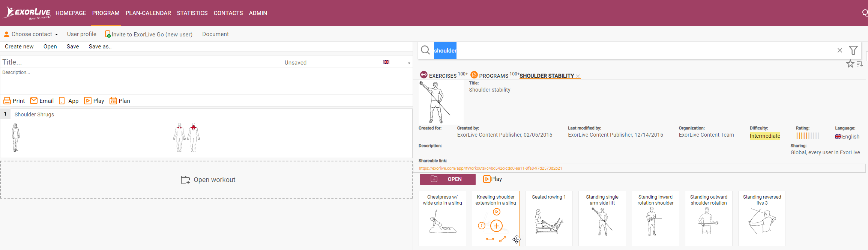Click the Open workout drop area
Viewport: 868px width, 250px height.
tap(206, 180)
